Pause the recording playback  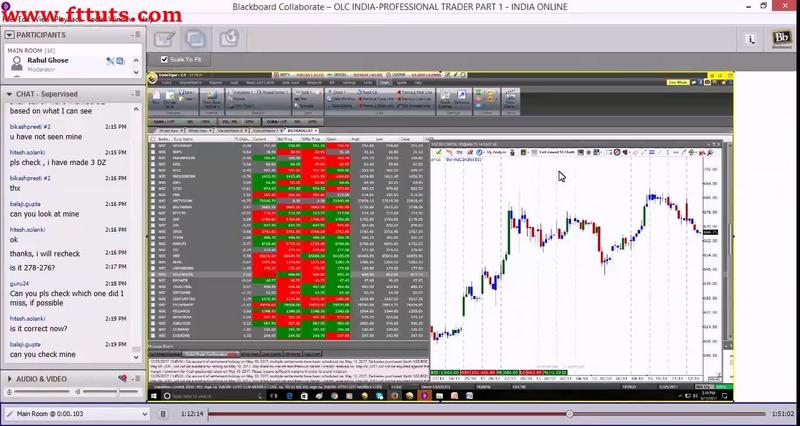(x=163, y=414)
